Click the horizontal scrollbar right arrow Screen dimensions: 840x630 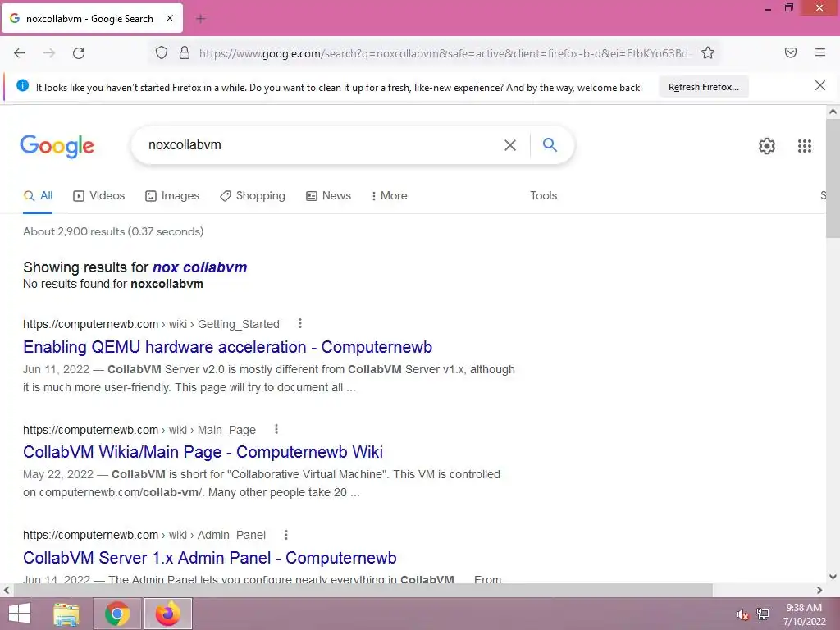[x=819, y=590]
